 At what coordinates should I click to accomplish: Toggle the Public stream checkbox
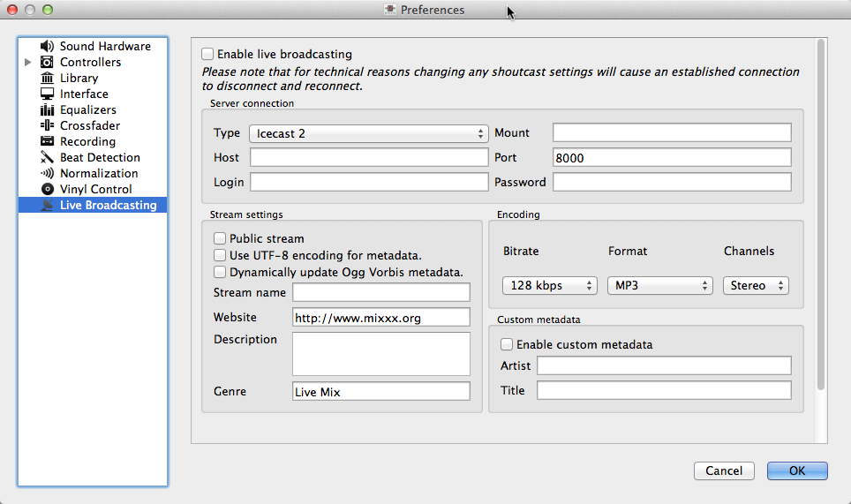click(x=220, y=238)
